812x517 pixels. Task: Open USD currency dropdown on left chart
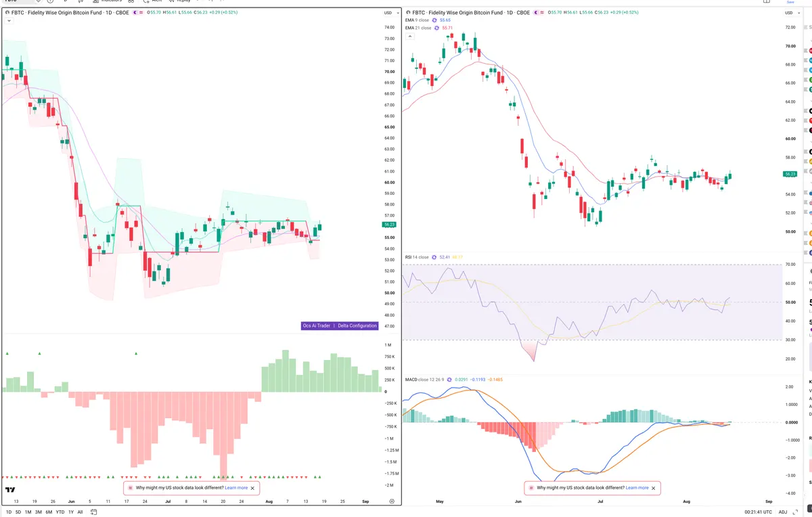tap(390, 12)
